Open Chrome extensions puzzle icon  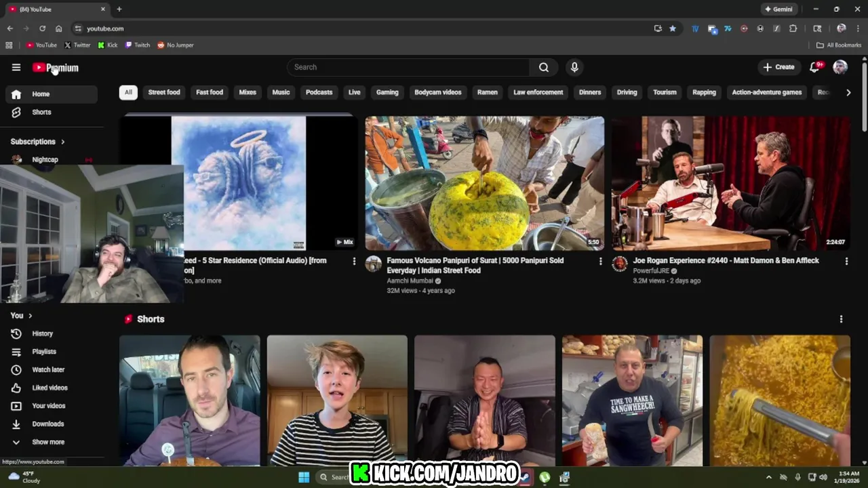793,28
